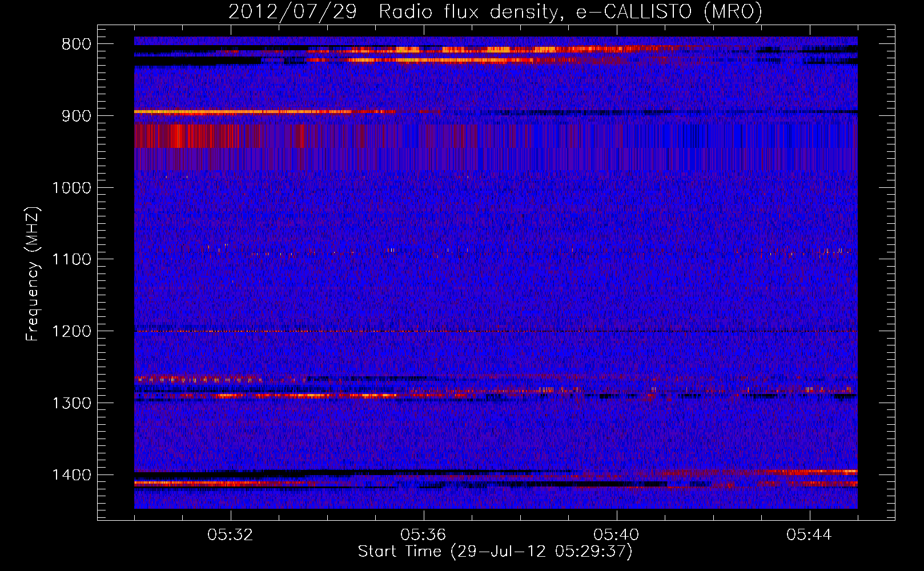924x571 pixels.
Task: Click the '1400' frequency axis label
Action: 71,475
